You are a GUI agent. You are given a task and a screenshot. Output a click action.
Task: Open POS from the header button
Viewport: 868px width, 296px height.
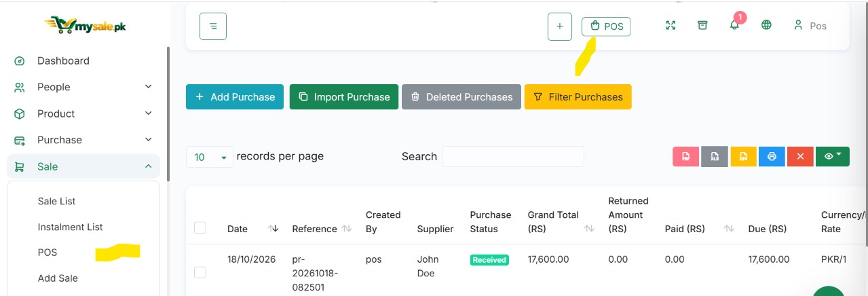click(606, 26)
